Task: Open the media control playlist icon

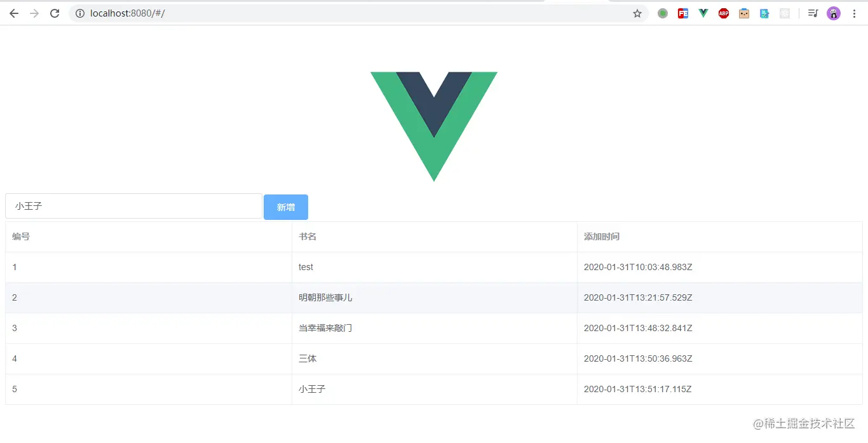Action: pyautogui.click(x=813, y=13)
